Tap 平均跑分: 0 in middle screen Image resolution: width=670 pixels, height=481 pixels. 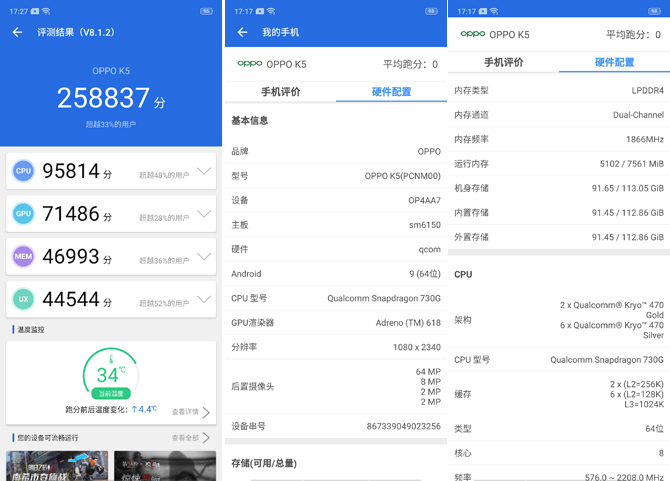pos(410,64)
